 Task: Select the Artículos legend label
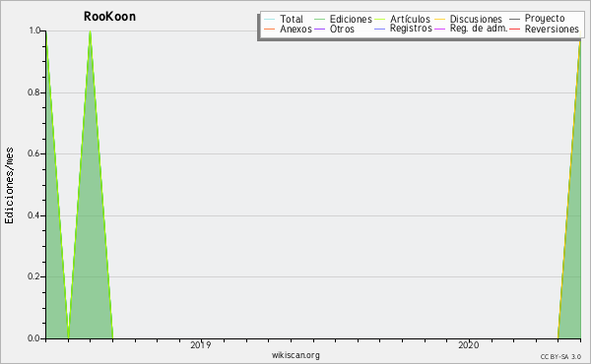tap(410, 19)
